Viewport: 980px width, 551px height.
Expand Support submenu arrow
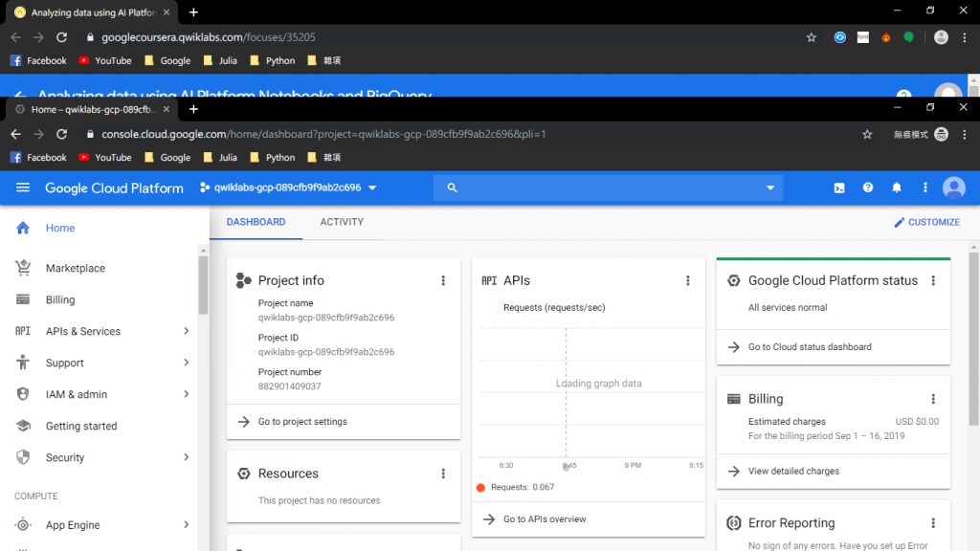tap(187, 363)
